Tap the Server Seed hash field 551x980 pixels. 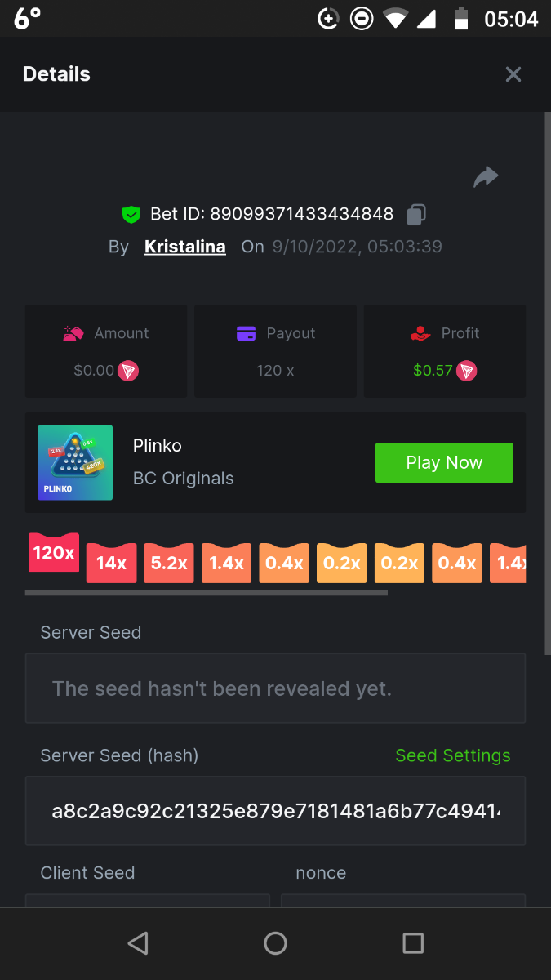[x=275, y=811]
